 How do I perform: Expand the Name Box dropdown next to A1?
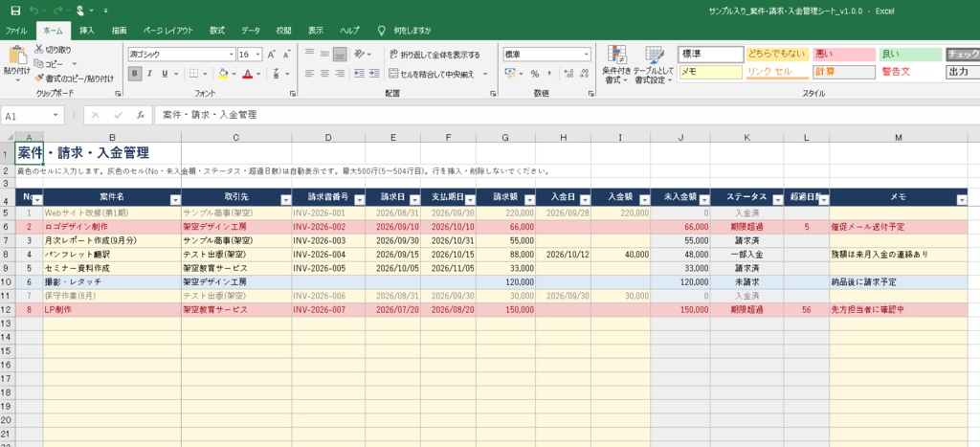pyautogui.click(x=56, y=116)
